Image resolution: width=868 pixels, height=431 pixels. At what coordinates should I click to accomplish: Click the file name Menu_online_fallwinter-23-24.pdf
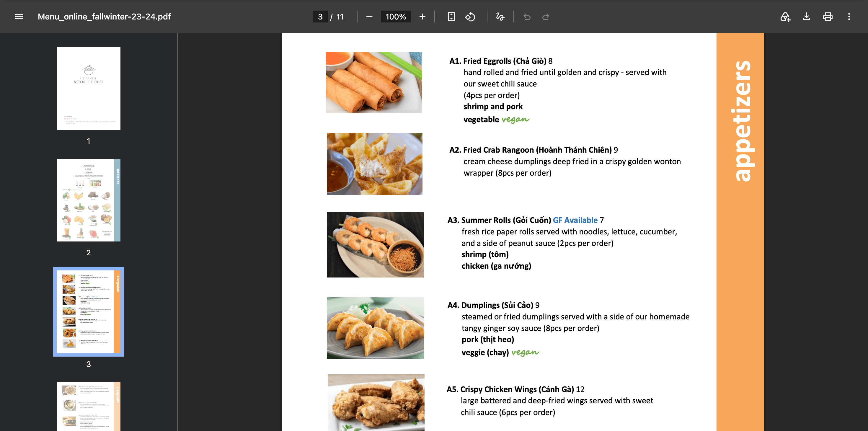coord(104,17)
